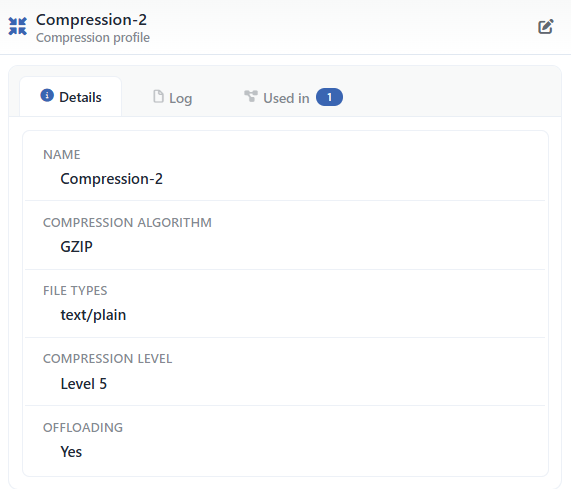This screenshot has height=489, width=571.
Task: Click the Compression profile subtitle
Action: pyautogui.click(x=93, y=38)
